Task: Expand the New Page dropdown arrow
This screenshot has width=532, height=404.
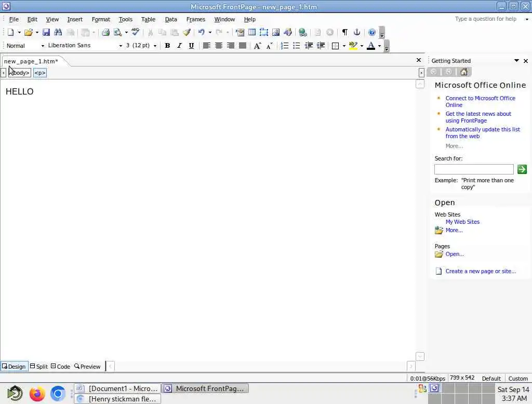Action: [19, 32]
